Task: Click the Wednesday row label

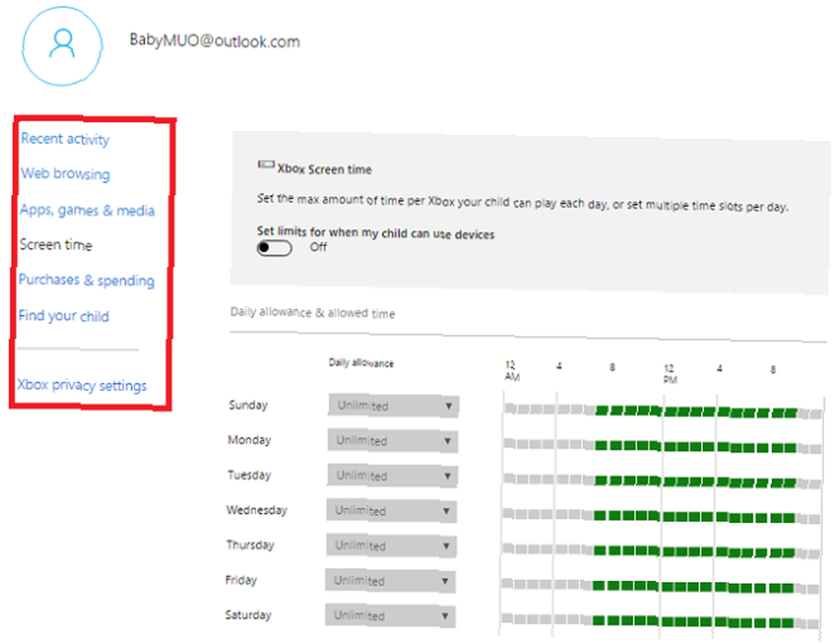Action: pyautogui.click(x=256, y=510)
